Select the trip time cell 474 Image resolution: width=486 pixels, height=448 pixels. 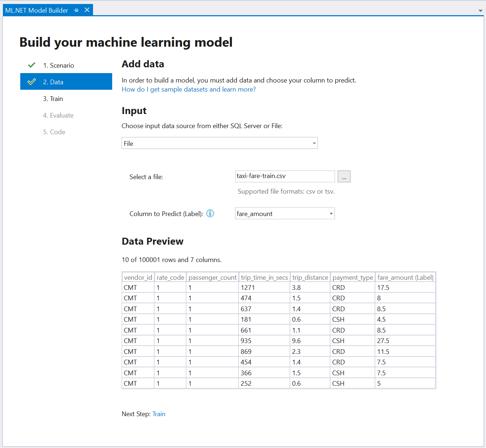click(264, 298)
